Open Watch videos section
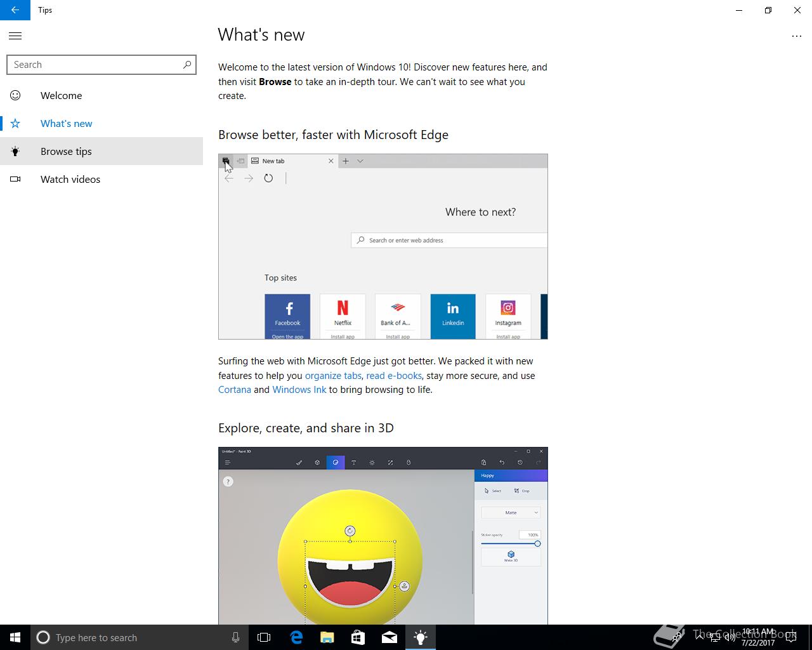The width and height of the screenshot is (812, 650). tap(101, 179)
